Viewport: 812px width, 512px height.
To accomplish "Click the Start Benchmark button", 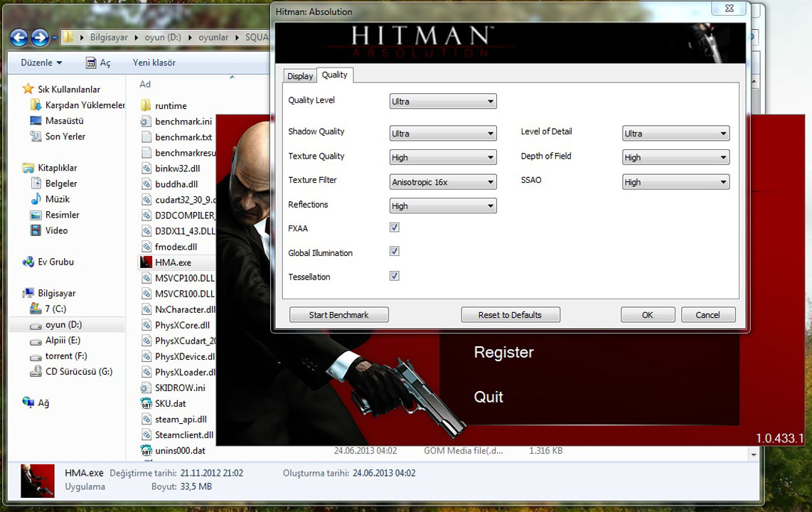I will click(x=338, y=315).
